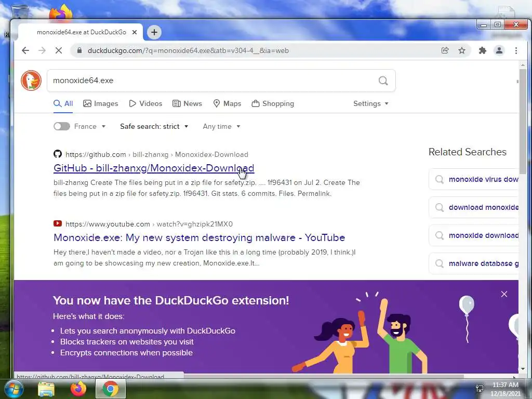
Task: Switch to the Maps tab
Action: pos(227,103)
